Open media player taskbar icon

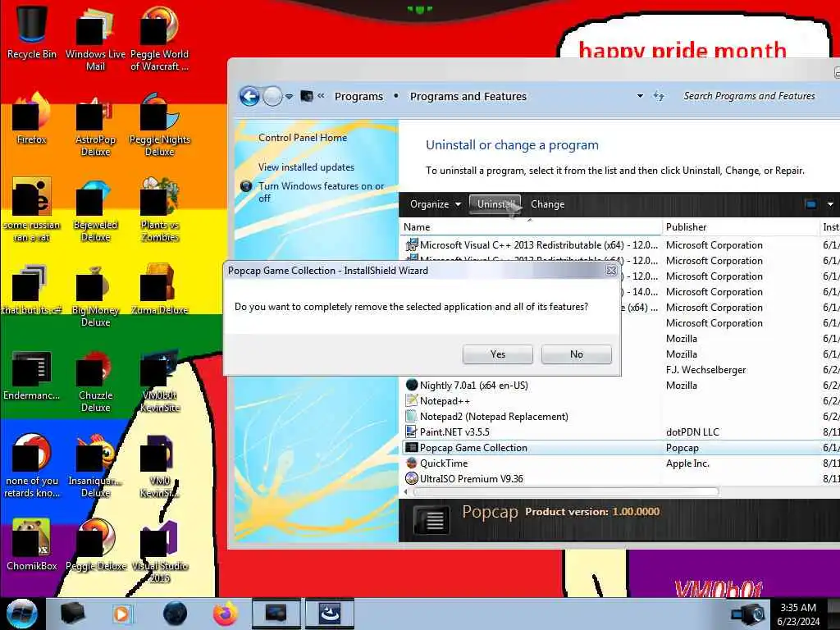122,614
